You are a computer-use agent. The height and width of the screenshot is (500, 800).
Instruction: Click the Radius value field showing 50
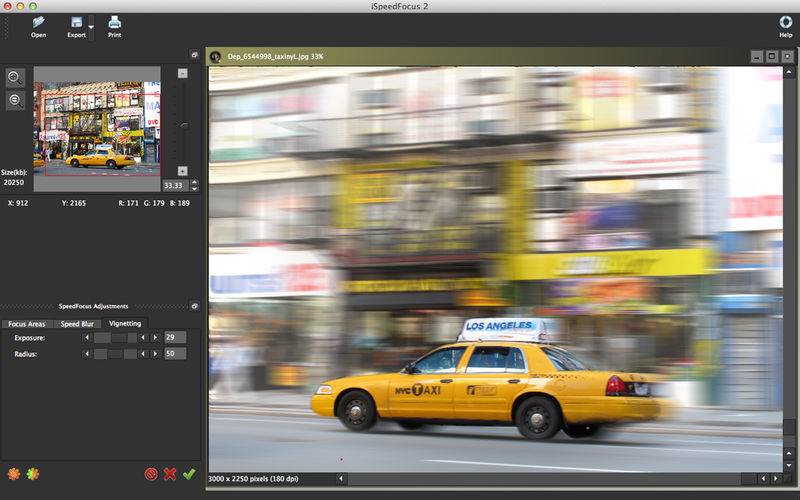click(175, 354)
